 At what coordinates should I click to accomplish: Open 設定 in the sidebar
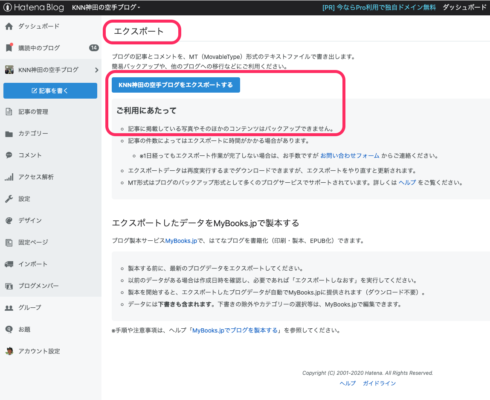(24, 199)
